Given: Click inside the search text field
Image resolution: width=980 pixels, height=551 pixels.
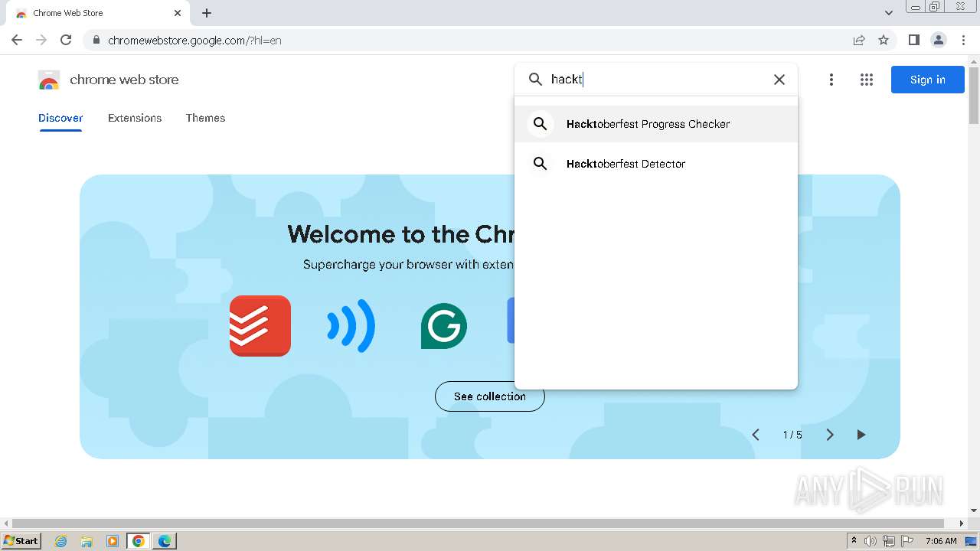Looking at the screenshot, I should click(x=658, y=80).
